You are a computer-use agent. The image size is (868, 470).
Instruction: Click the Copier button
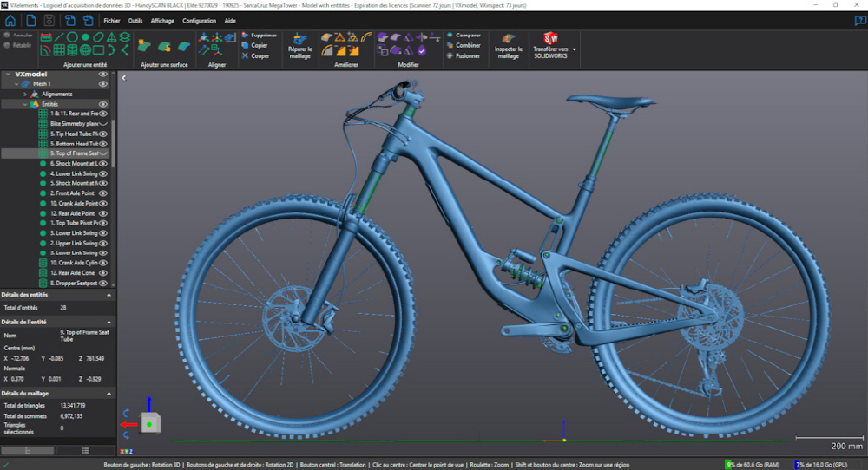(255, 45)
